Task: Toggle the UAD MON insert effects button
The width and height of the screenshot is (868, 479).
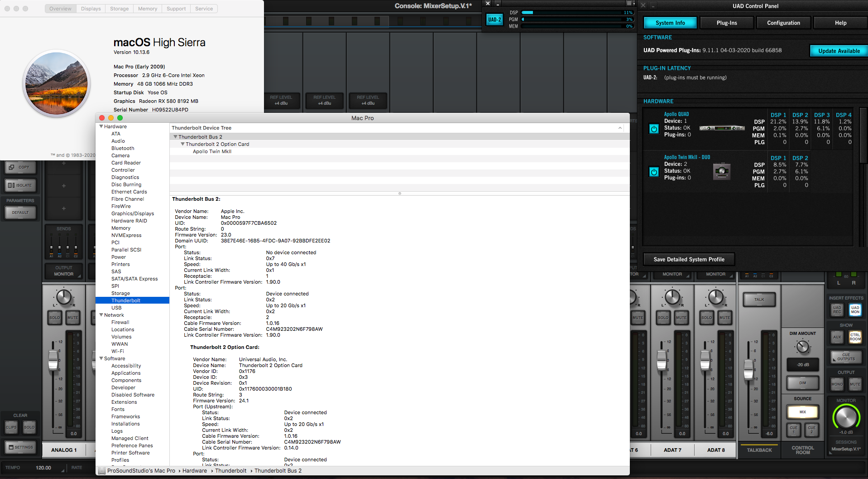Action: coord(855,310)
